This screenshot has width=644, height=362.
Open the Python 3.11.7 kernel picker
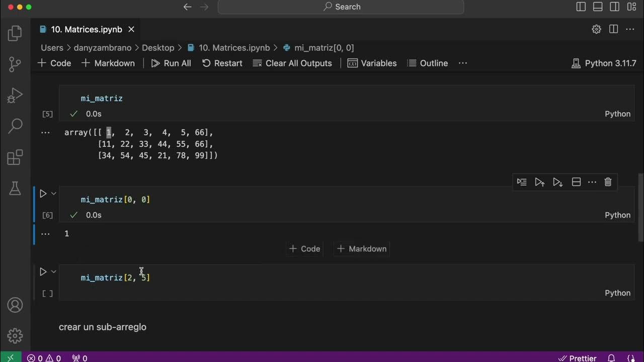click(x=604, y=63)
